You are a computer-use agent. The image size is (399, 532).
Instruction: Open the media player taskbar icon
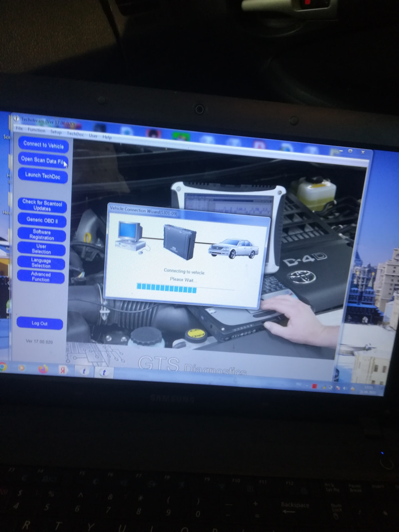coord(22,368)
